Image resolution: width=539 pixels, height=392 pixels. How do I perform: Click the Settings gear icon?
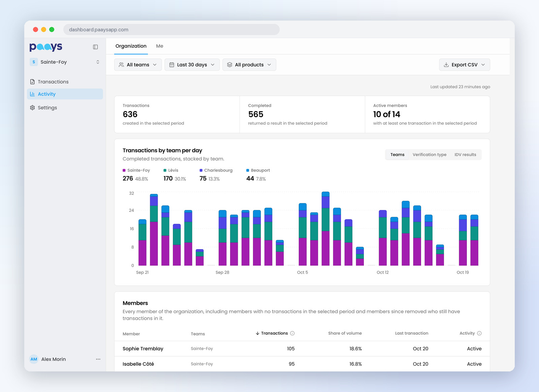32,108
